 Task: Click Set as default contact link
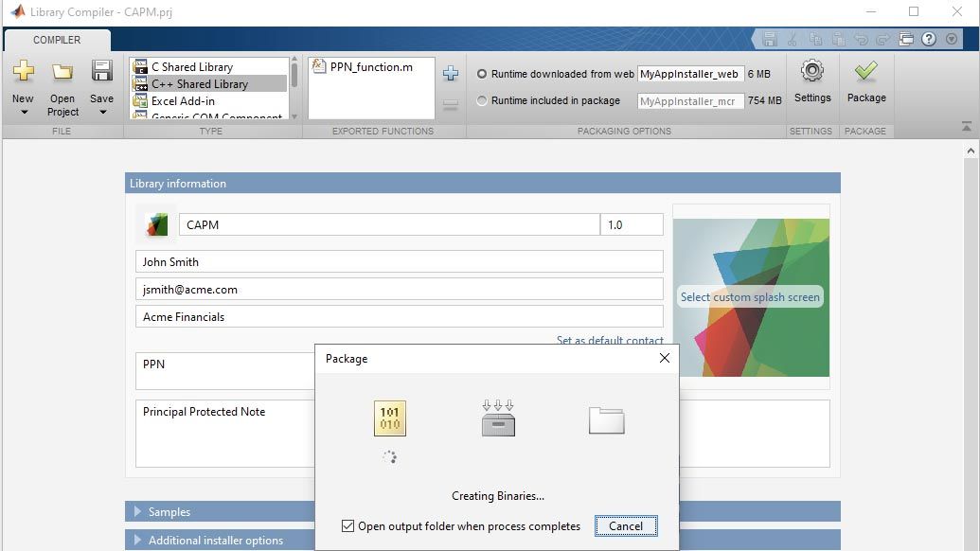pos(609,341)
